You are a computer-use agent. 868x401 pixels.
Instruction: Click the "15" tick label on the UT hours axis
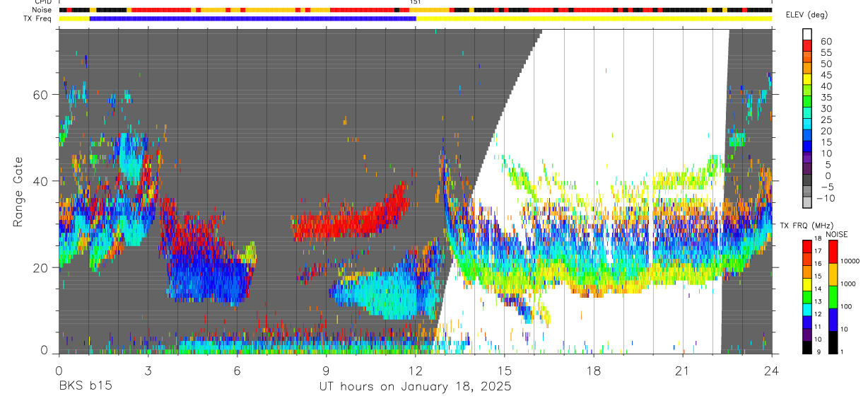point(504,371)
